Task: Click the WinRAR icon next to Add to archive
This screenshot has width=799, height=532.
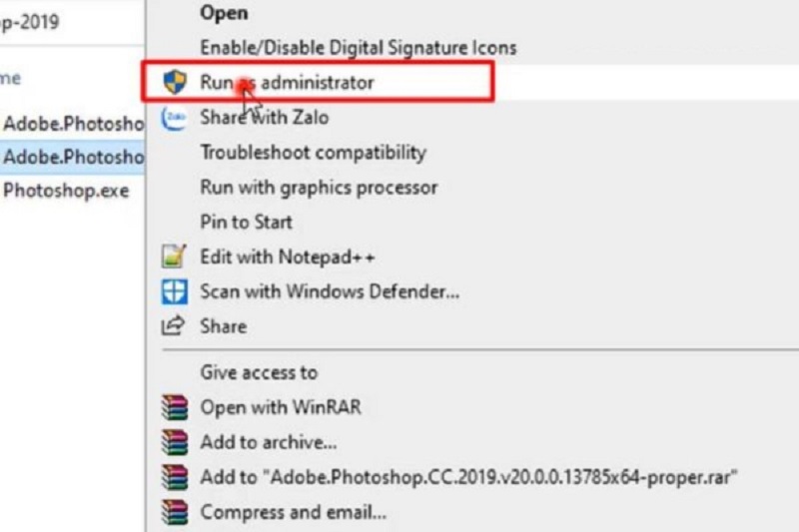Action: point(174,442)
